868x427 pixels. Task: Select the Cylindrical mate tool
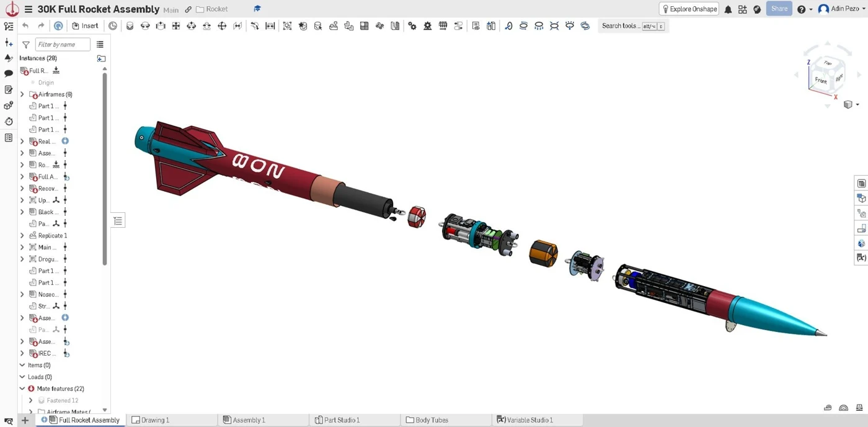pos(192,26)
